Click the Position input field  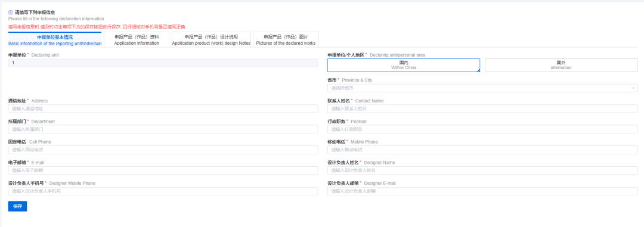click(482, 129)
